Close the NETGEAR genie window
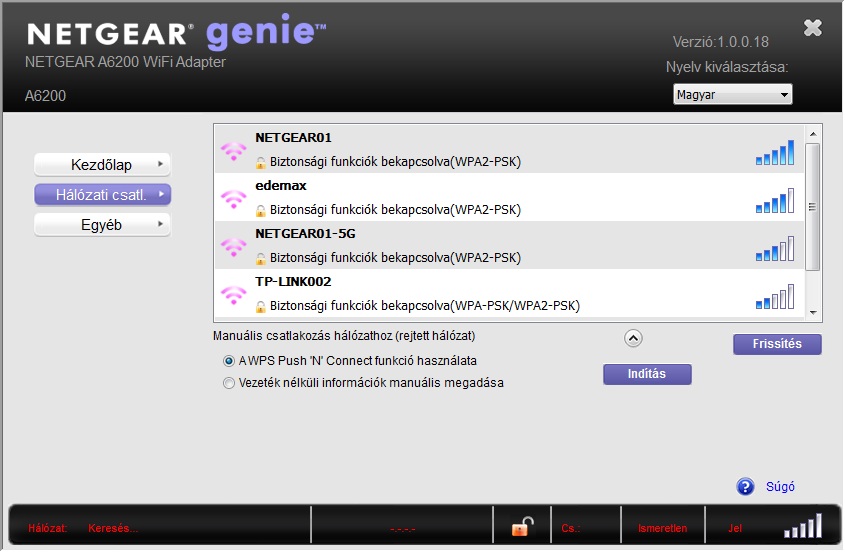This screenshot has height=552, width=845. pyautogui.click(x=813, y=27)
